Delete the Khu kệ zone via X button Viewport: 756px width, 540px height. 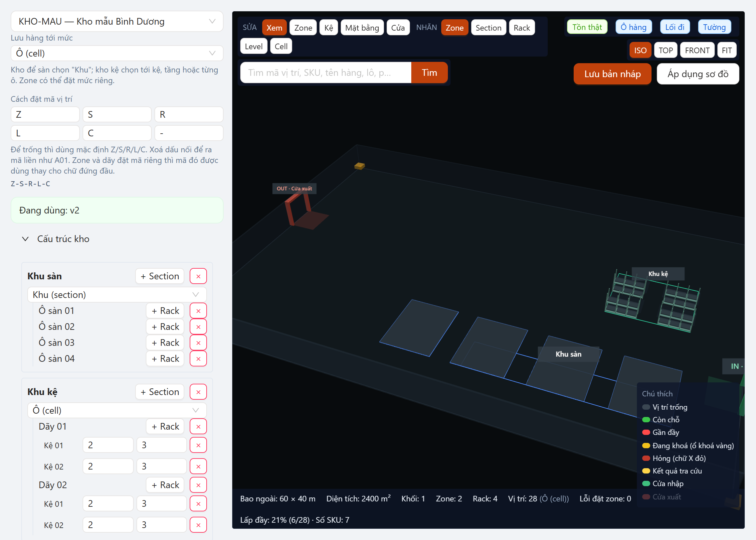click(198, 392)
